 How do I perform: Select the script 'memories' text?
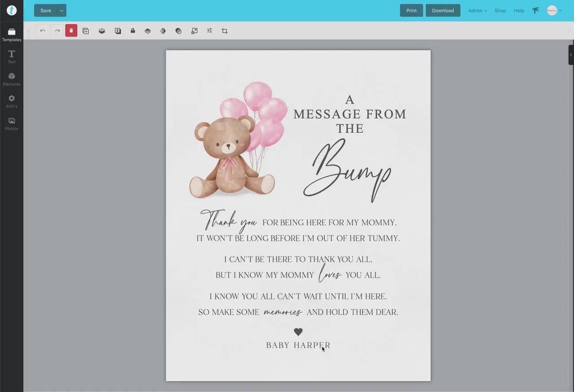point(283,312)
